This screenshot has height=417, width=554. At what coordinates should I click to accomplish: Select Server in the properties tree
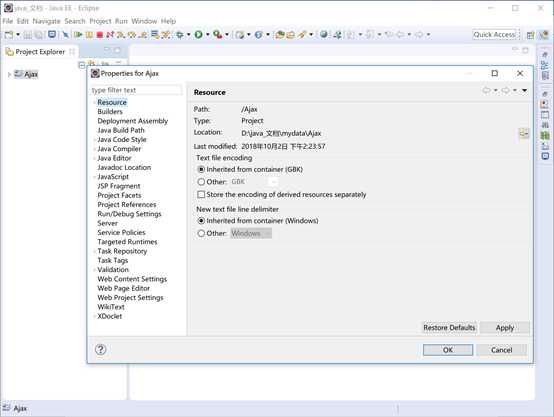(x=107, y=223)
